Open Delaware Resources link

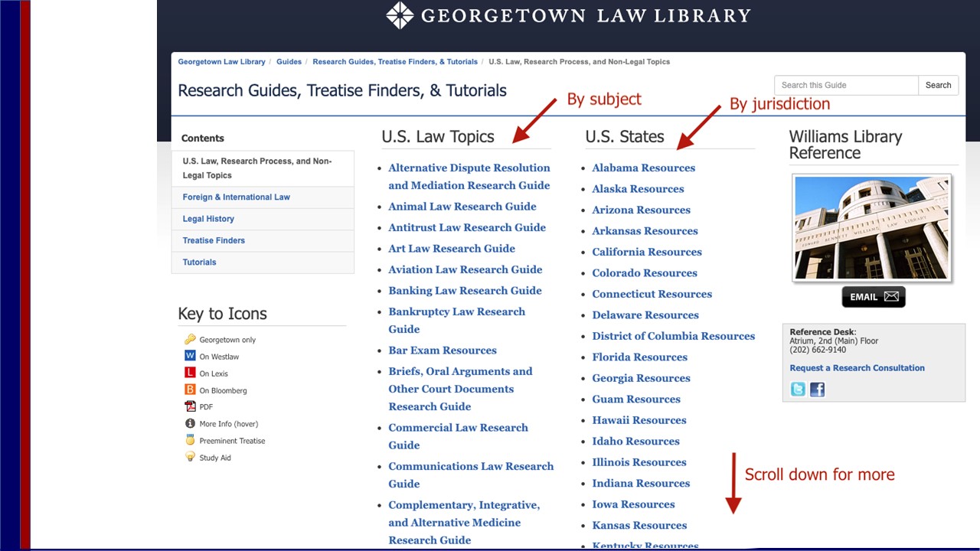click(645, 315)
